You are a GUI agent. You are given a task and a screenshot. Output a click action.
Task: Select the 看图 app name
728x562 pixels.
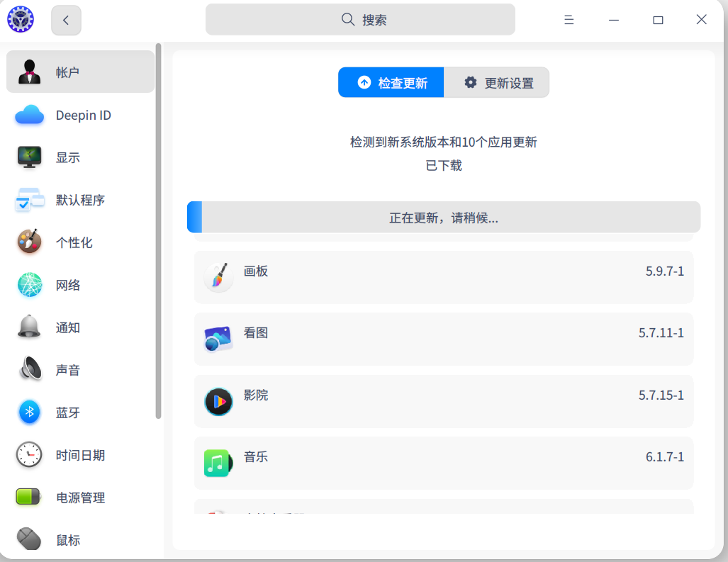tap(256, 333)
